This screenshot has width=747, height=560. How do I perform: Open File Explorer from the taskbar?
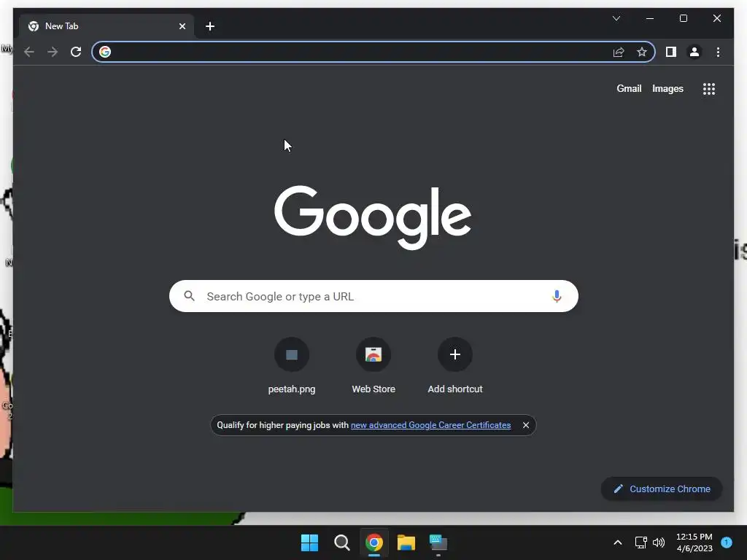[x=406, y=542]
